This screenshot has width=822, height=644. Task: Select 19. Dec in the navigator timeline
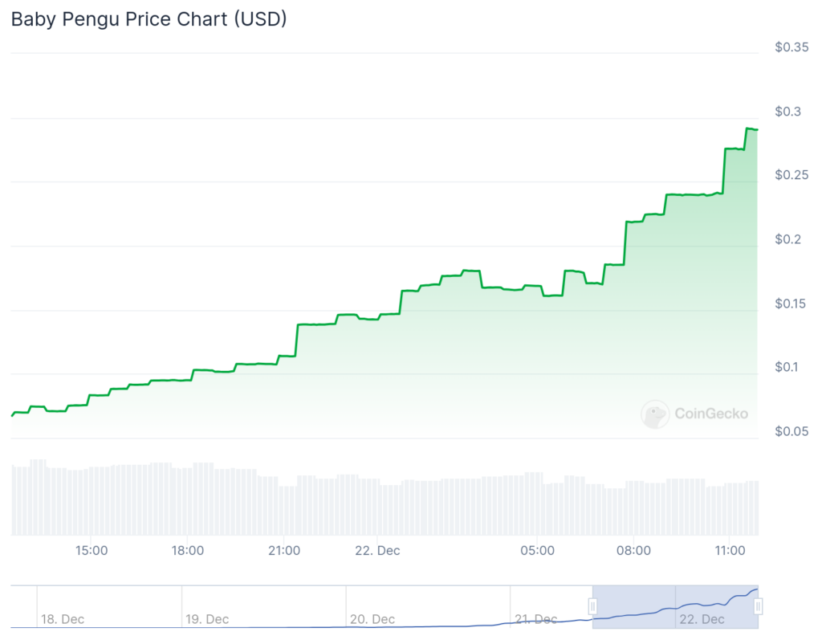click(x=206, y=619)
